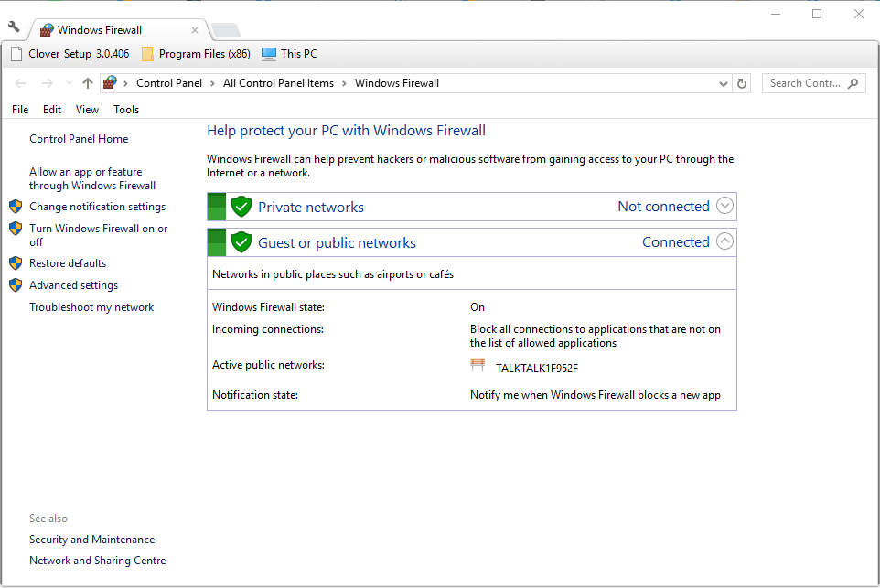Refresh the current Control Panel page
The height and width of the screenshot is (588, 880).
point(742,83)
